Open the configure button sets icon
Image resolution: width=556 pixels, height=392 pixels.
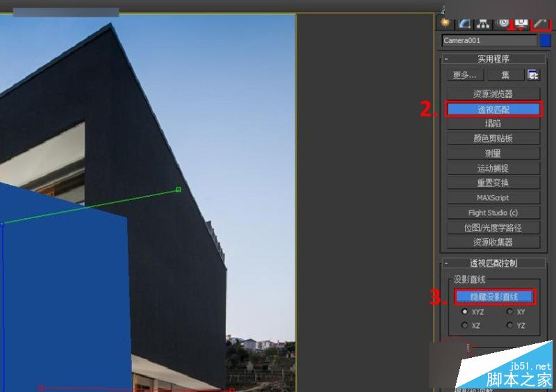[x=533, y=75]
